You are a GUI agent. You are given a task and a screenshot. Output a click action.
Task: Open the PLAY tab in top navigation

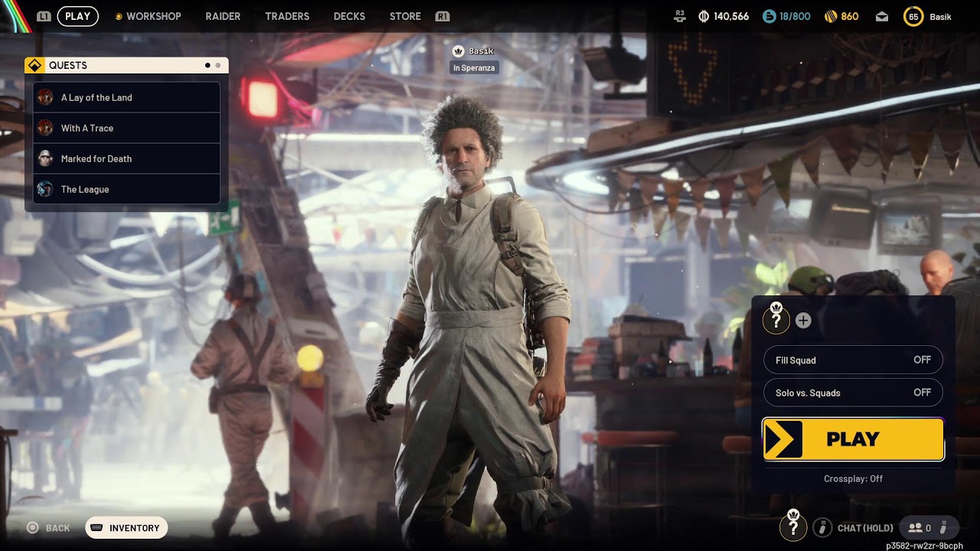[77, 16]
